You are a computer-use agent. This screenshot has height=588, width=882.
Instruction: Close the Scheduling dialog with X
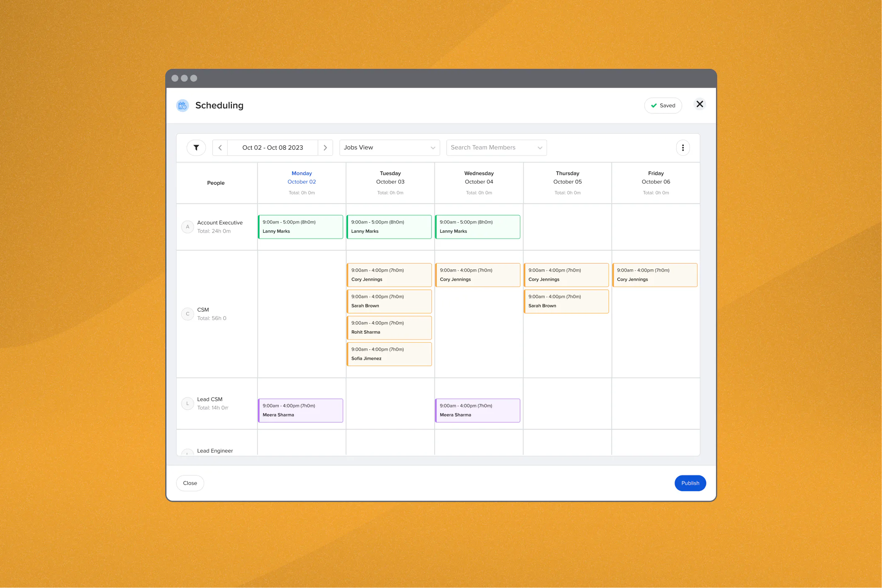(700, 104)
